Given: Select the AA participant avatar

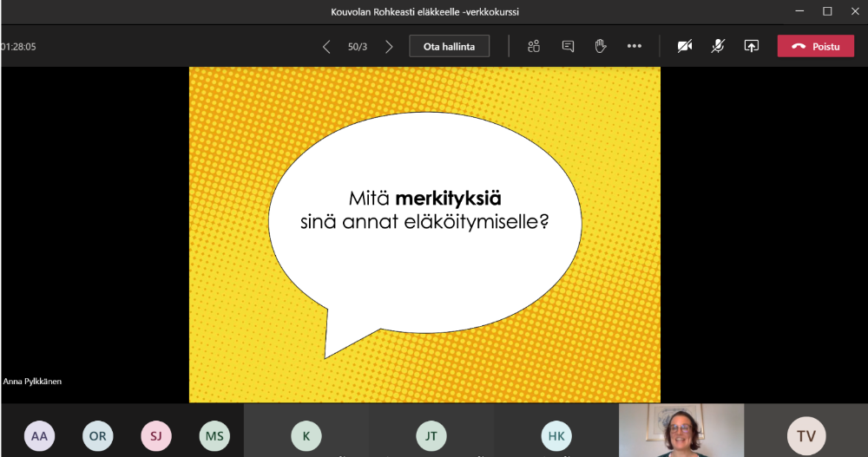Looking at the screenshot, I should pos(39,436).
